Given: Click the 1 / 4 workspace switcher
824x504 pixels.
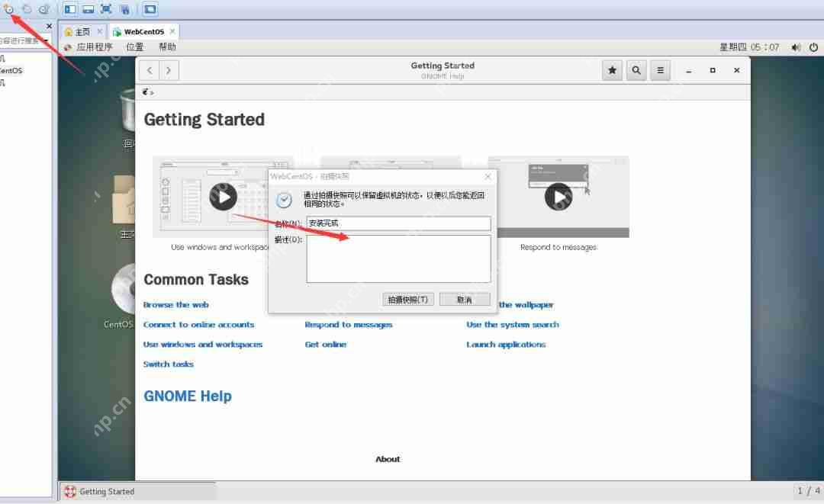Looking at the screenshot, I should [808, 491].
